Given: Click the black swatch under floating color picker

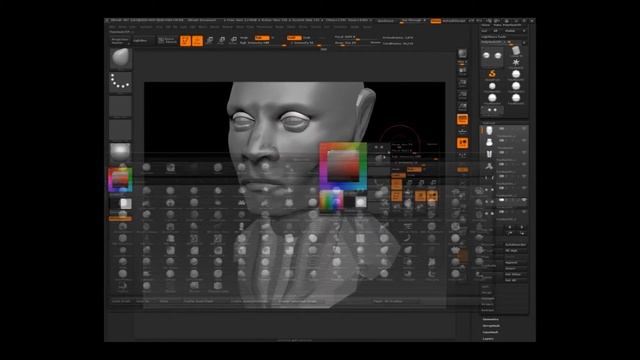Looking at the screenshot, I should 349,202.
